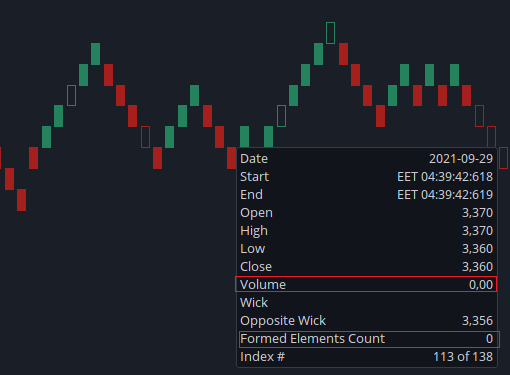Screen dimensions: 510x375
Task: Select the hollow green brick in first upswing
Action: click(71, 96)
